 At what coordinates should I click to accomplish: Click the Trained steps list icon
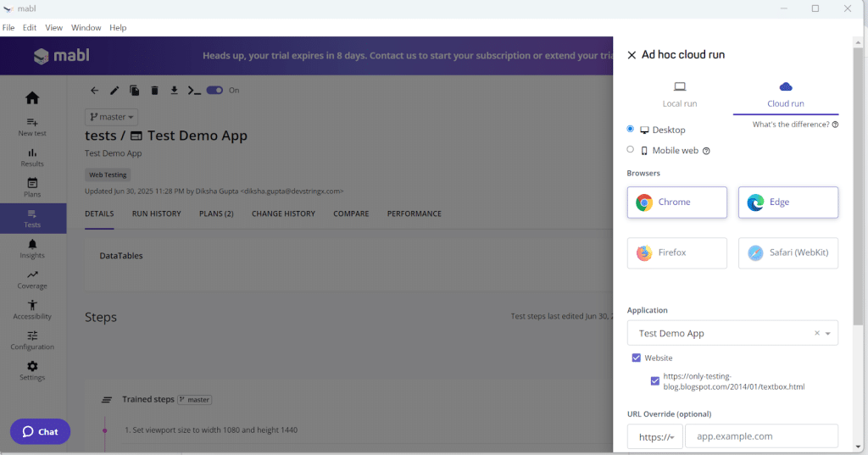coord(107,400)
